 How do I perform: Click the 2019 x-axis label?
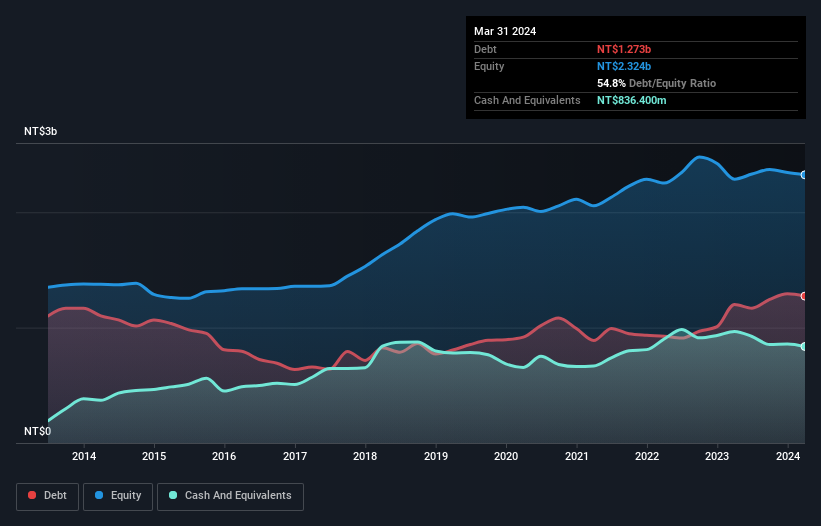[x=436, y=456]
